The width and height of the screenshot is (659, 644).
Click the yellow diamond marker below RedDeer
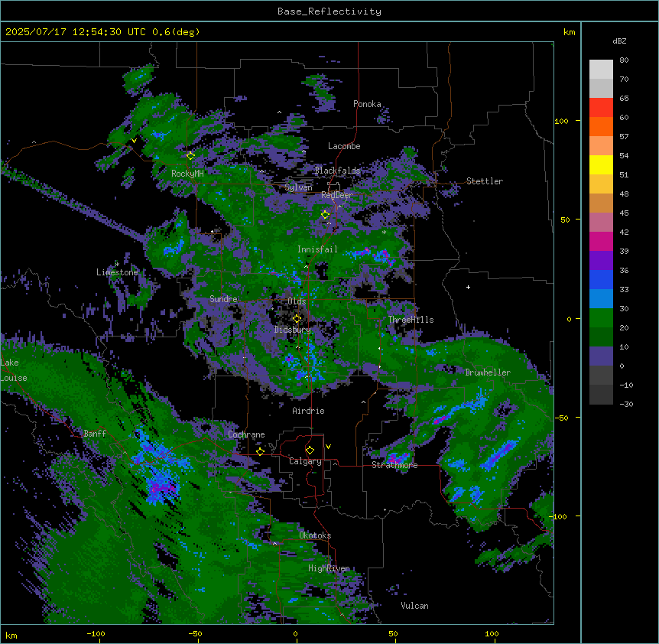click(326, 214)
